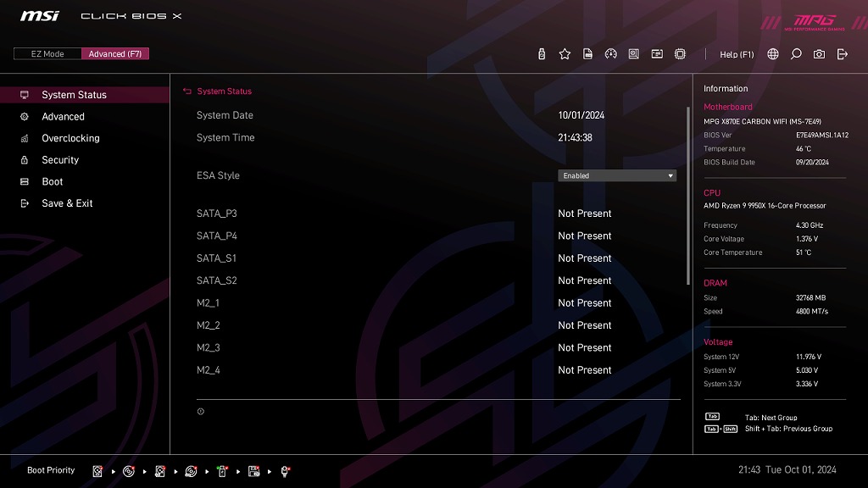Select the SATA_P3 row

(x=437, y=213)
